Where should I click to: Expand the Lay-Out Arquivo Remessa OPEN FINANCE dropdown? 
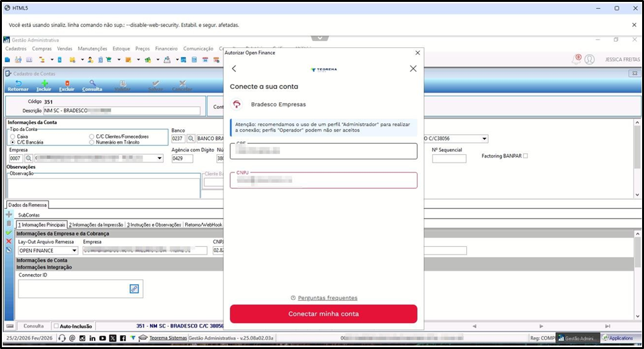[74, 251]
